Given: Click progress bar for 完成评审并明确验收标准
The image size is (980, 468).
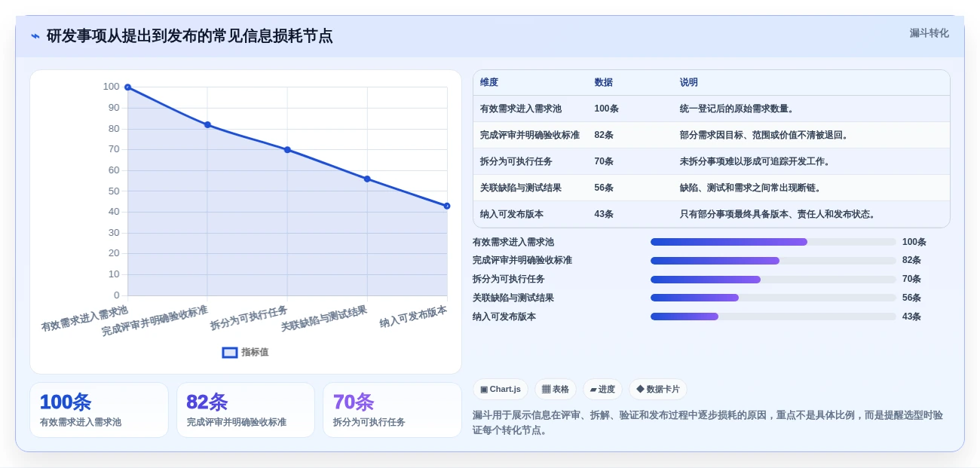Looking at the screenshot, I should pyautogui.click(x=773, y=261).
